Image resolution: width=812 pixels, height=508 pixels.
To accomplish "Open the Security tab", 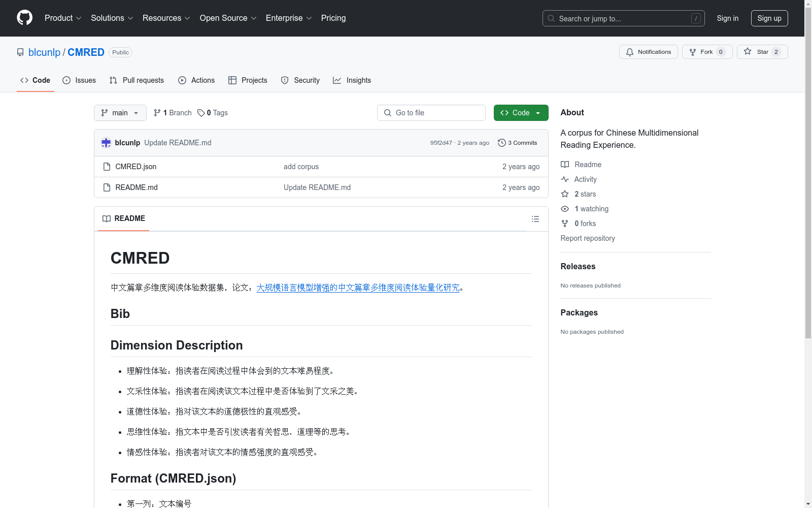I will [x=300, y=80].
